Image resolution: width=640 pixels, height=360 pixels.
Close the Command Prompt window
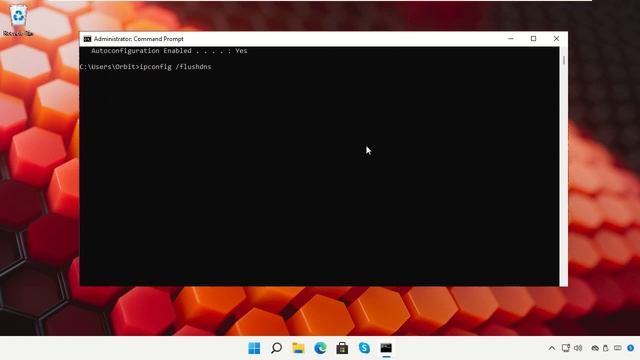tap(556, 39)
